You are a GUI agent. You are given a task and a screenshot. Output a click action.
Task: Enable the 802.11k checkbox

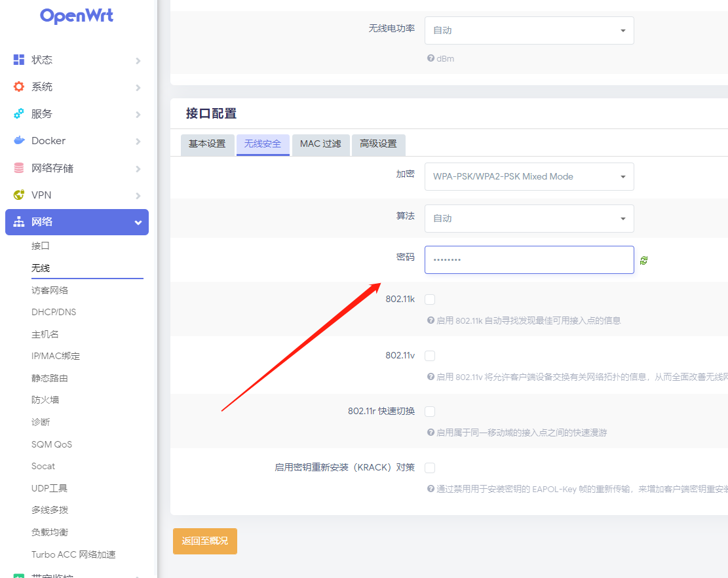(x=430, y=299)
